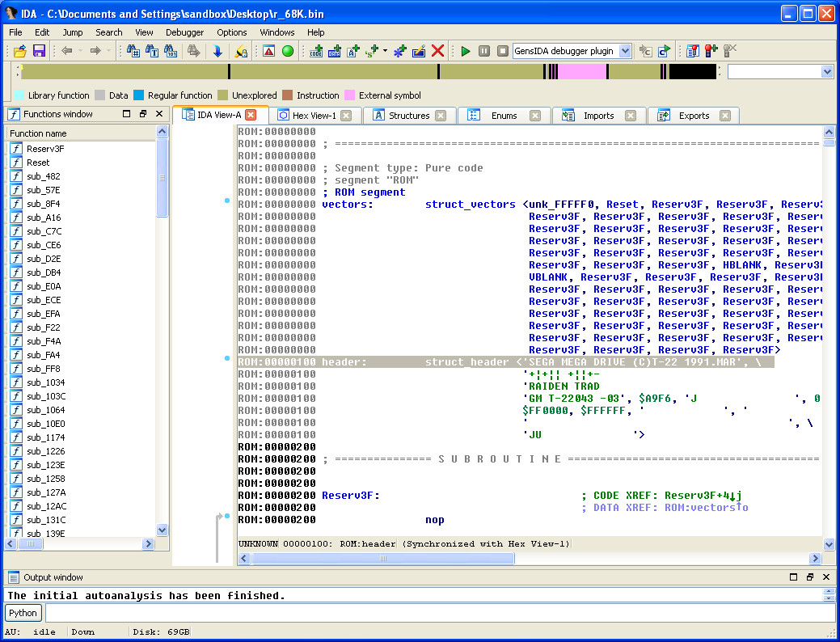Open the Debugger menu
This screenshot has width=840, height=642.
pyautogui.click(x=184, y=32)
